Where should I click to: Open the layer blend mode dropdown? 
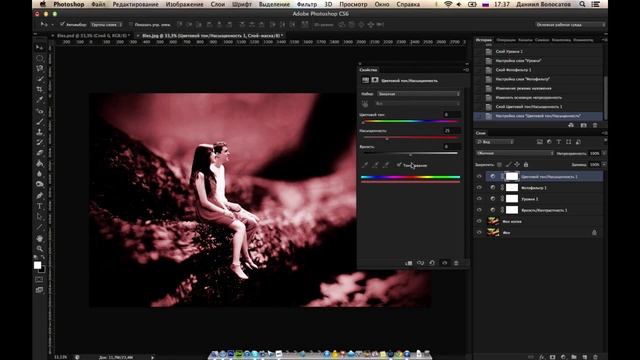pos(515,153)
